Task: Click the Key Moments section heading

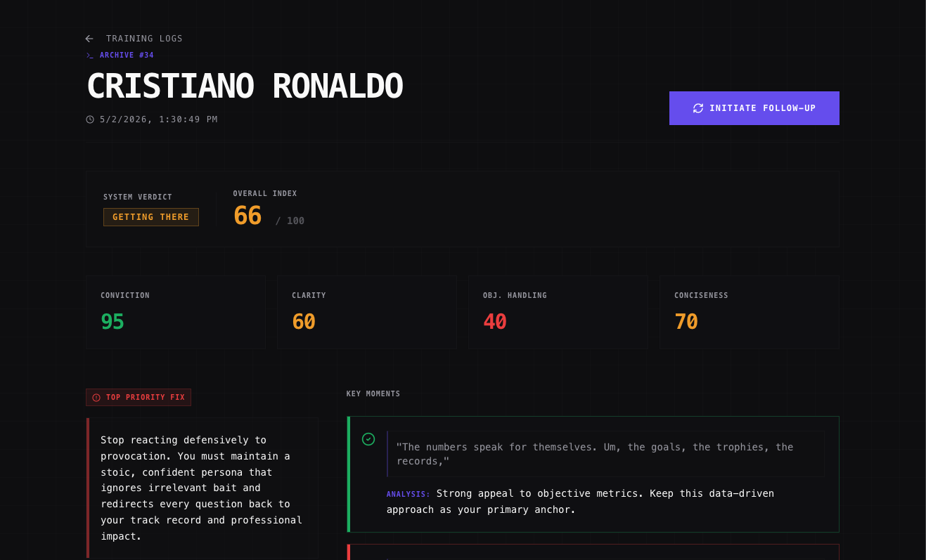Action: [373, 394]
